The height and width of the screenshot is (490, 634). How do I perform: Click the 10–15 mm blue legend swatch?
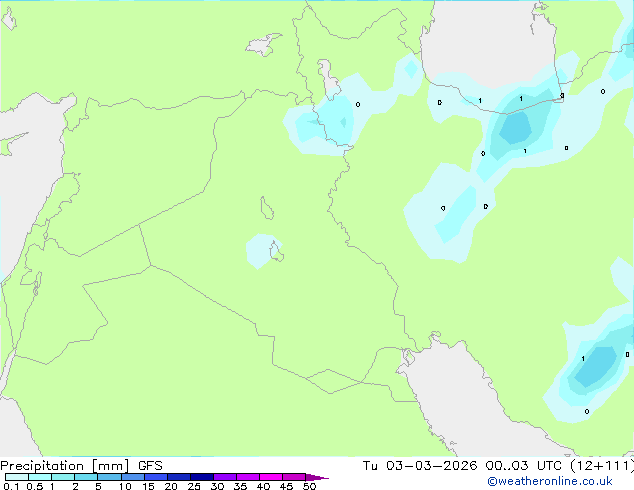click(132, 477)
